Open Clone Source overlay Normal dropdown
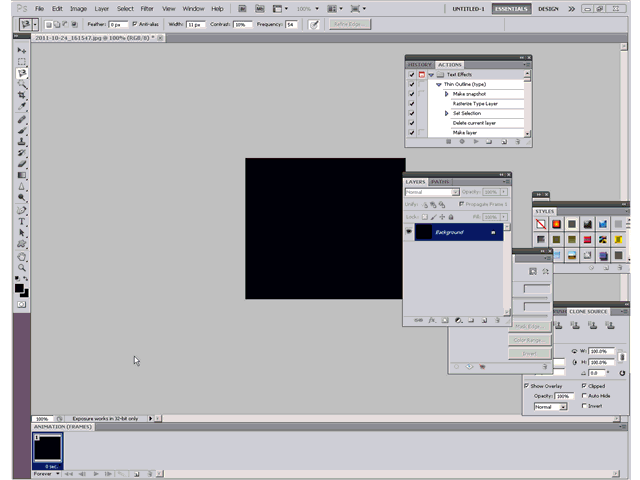 (551, 407)
